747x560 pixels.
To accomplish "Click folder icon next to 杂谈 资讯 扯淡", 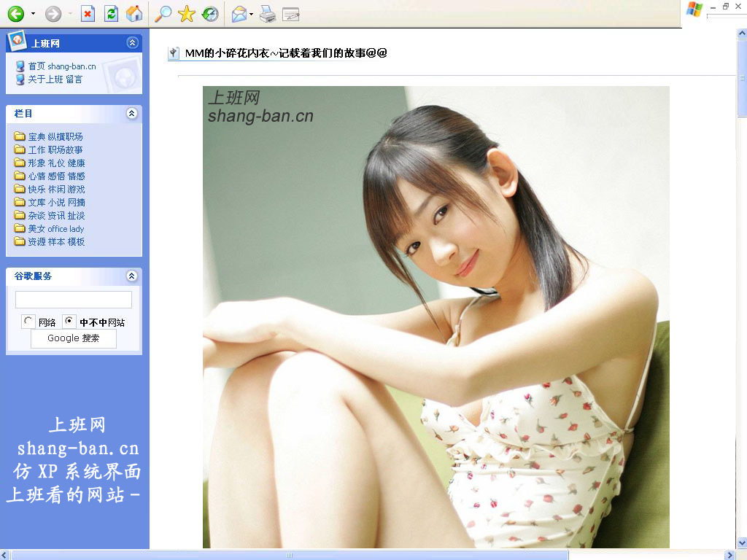I will pyautogui.click(x=20, y=215).
